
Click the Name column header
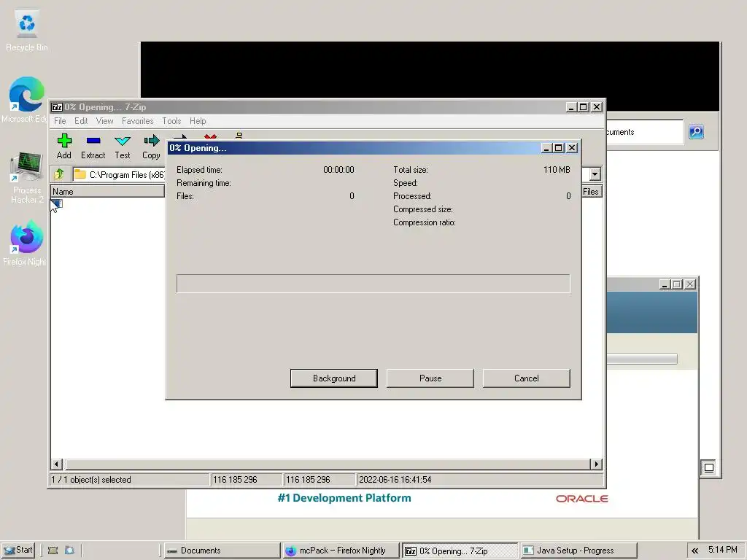[x=108, y=192]
